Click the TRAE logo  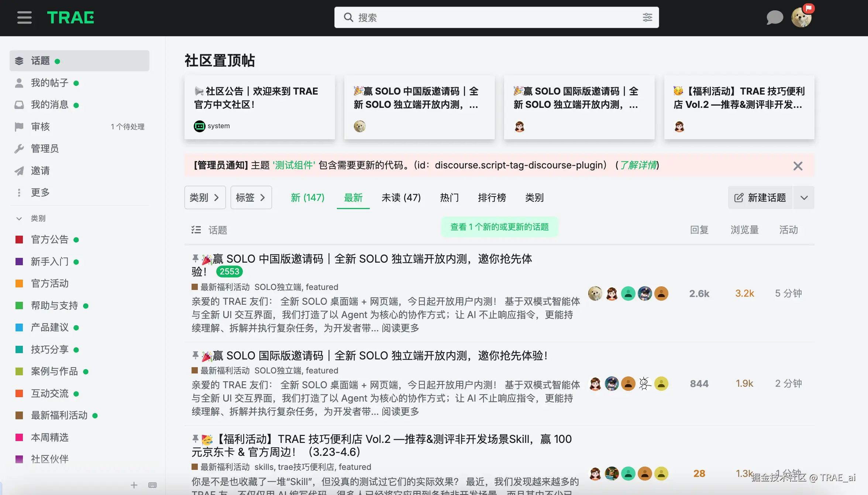[70, 17]
